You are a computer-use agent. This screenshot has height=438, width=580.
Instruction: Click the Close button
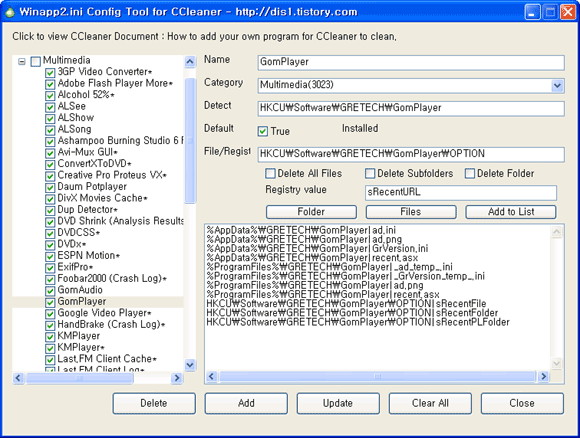click(522, 403)
